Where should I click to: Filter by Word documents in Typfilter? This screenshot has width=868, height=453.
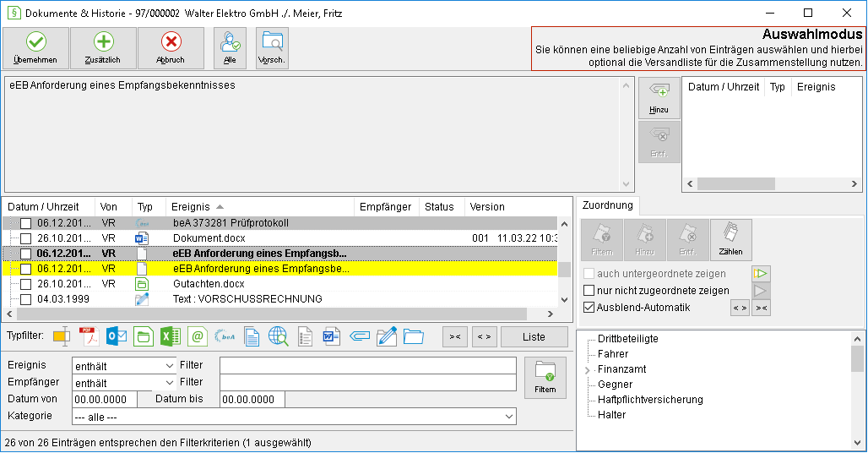(x=332, y=336)
